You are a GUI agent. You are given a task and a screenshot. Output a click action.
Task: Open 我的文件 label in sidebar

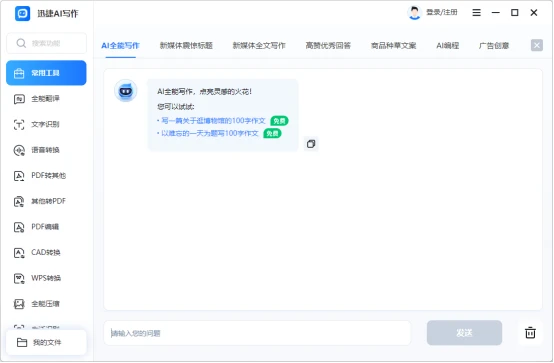pyautogui.click(x=47, y=342)
